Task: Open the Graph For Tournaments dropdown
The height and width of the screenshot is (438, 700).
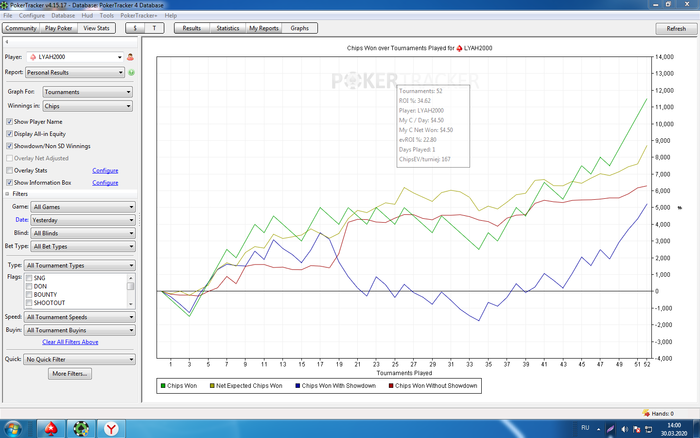Action: pos(85,91)
